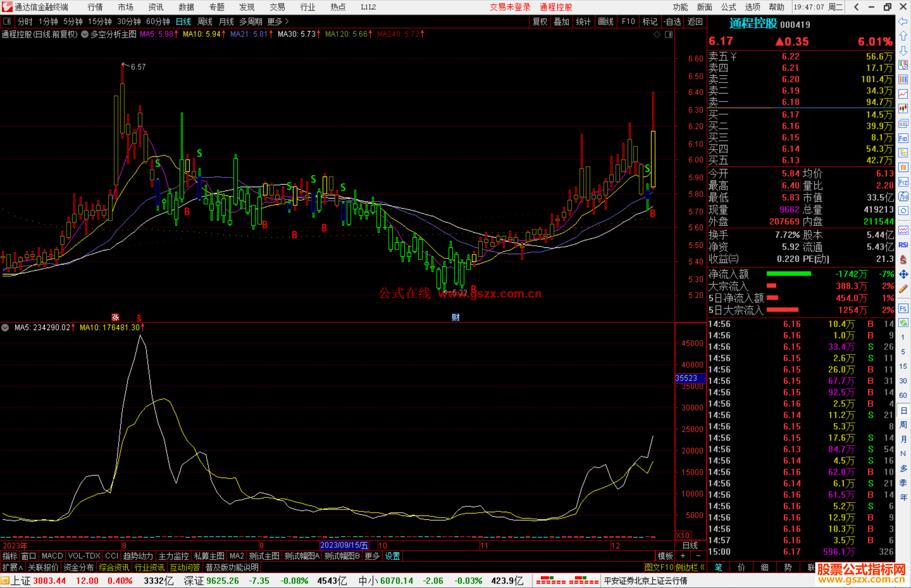Click the 复权 button
Screen dimensions: 911x588
[539, 21]
